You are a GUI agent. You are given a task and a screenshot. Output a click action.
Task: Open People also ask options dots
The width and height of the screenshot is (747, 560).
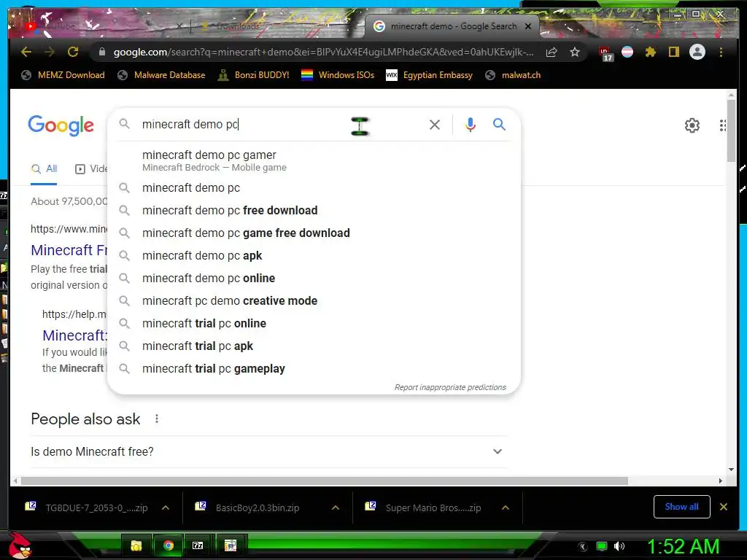(156, 419)
